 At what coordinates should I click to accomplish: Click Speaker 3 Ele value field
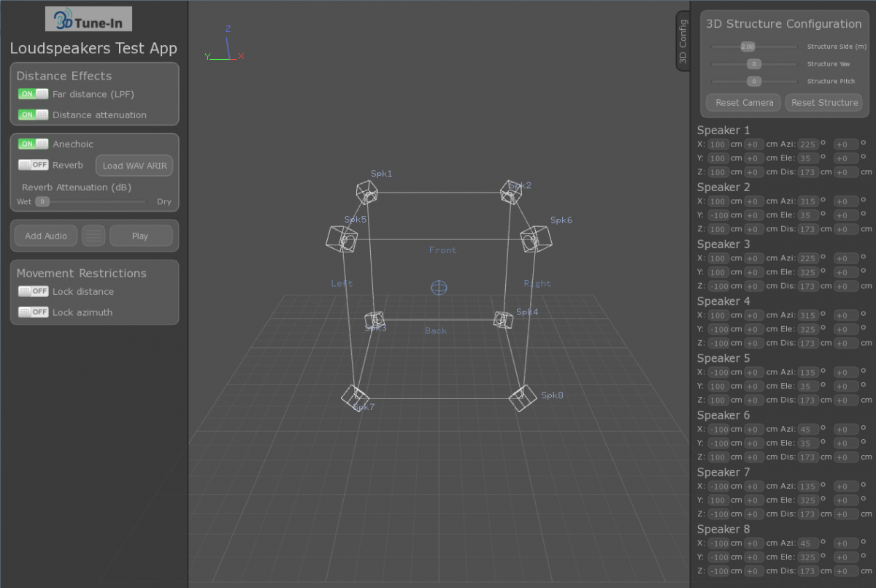point(808,272)
